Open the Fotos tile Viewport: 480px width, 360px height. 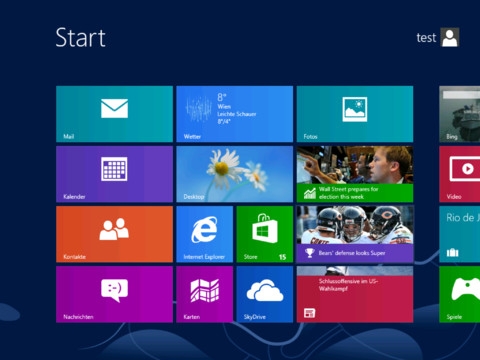[355, 114]
